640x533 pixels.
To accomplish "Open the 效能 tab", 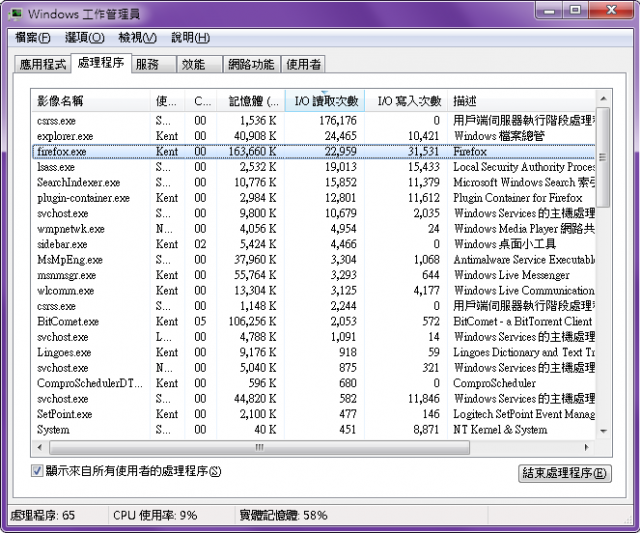I will (x=199, y=64).
